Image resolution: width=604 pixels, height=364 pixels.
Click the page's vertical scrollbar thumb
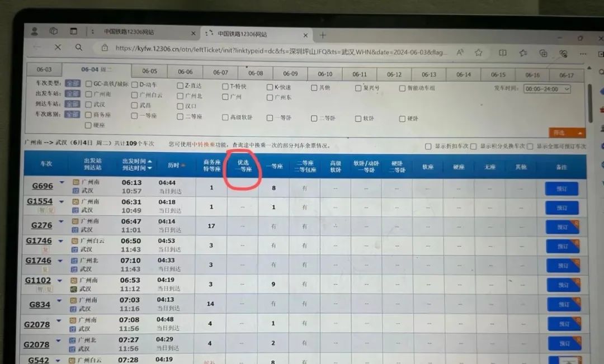coord(590,103)
